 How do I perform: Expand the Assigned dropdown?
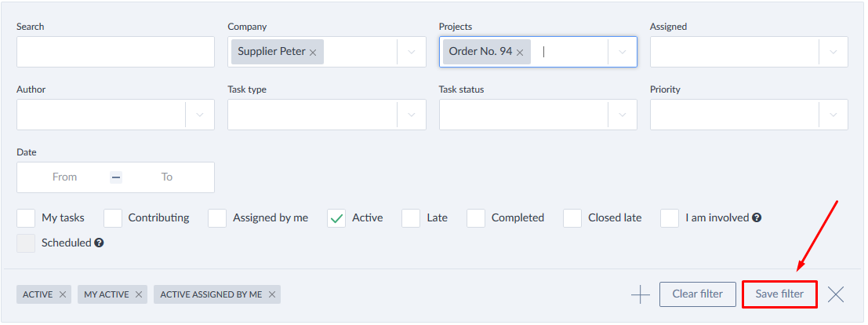pyautogui.click(x=833, y=52)
